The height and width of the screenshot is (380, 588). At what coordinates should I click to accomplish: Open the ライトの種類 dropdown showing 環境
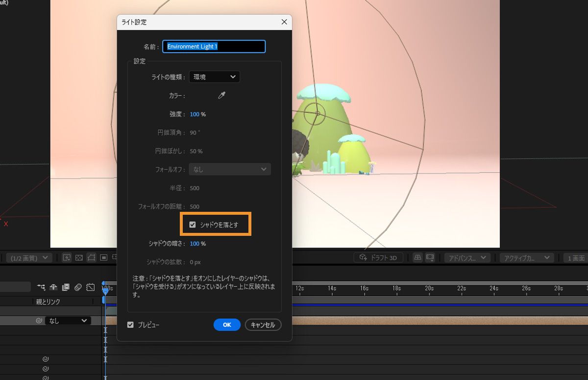214,76
